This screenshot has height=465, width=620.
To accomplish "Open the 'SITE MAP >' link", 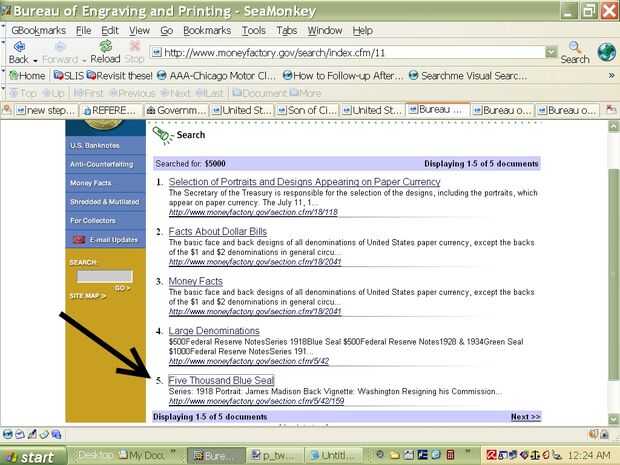I will pyautogui.click(x=88, y=296).
